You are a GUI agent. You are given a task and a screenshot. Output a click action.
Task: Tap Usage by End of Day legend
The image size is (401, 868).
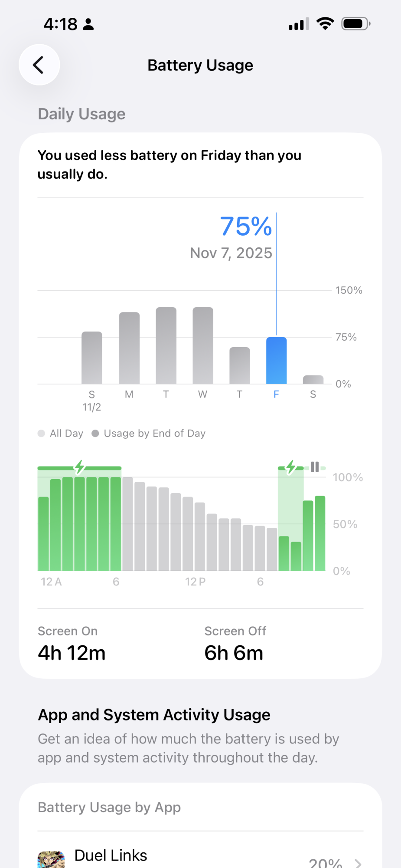[149, 433]
